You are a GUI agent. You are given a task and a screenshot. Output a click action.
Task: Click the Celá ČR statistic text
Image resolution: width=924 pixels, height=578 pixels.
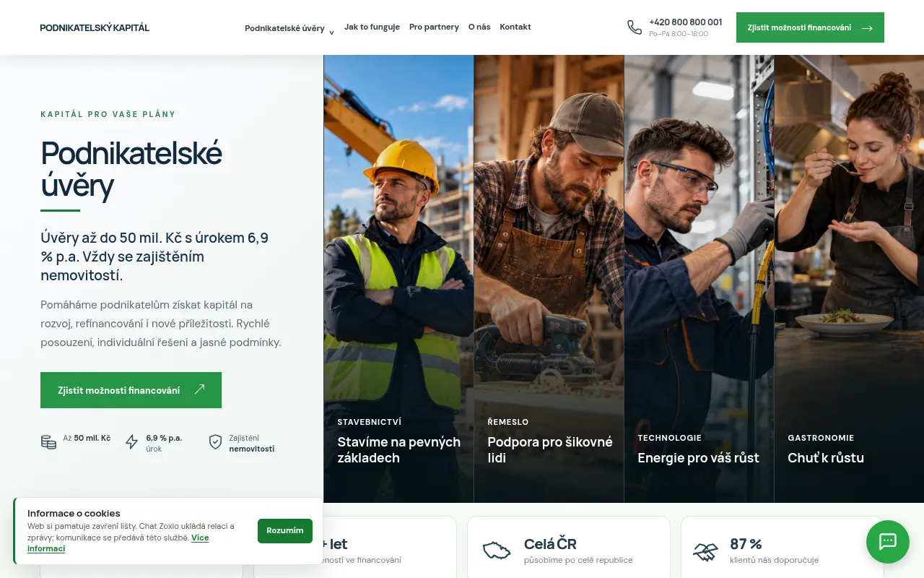click(550, 544)
